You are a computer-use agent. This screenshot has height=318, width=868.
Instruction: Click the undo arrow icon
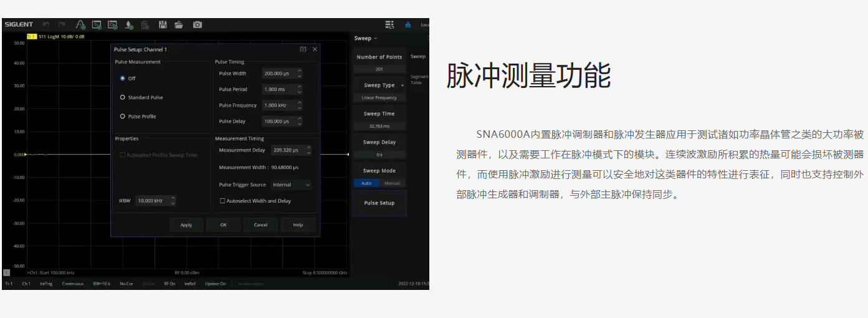click(x=46, y=25)
